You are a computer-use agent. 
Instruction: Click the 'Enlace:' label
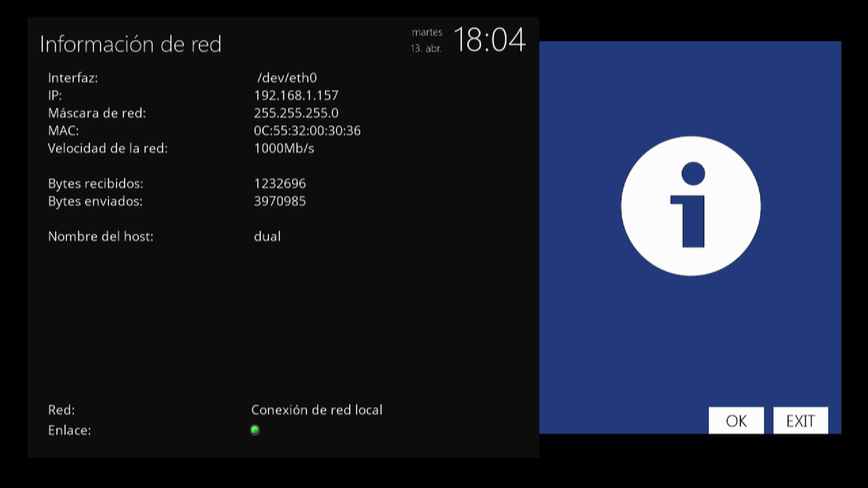pos(70,430)
